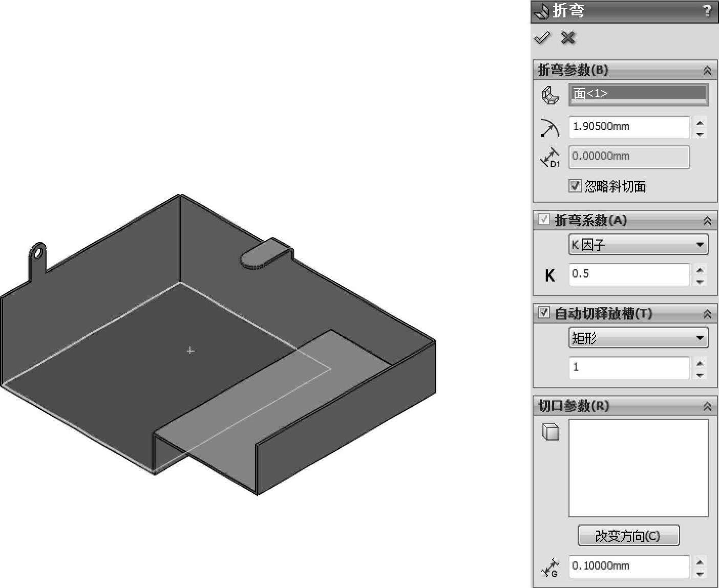Viewport: 719px width, 588px height.
Task: Increase the relief ratio value
Action: point(700,363)
